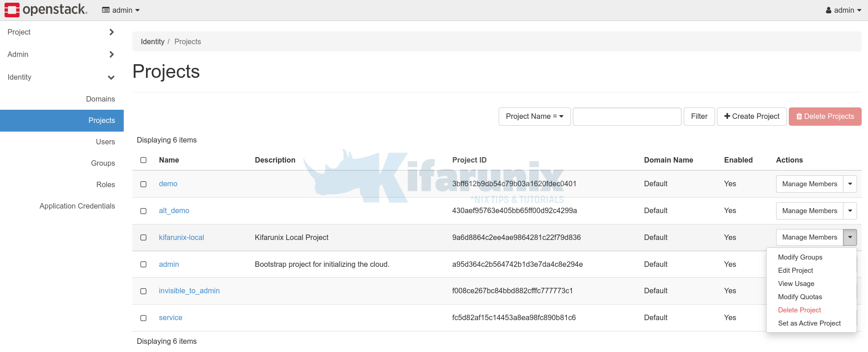868x352 pixels.
Task: Click the Bootstrap project description text
Action: [322, 264]
